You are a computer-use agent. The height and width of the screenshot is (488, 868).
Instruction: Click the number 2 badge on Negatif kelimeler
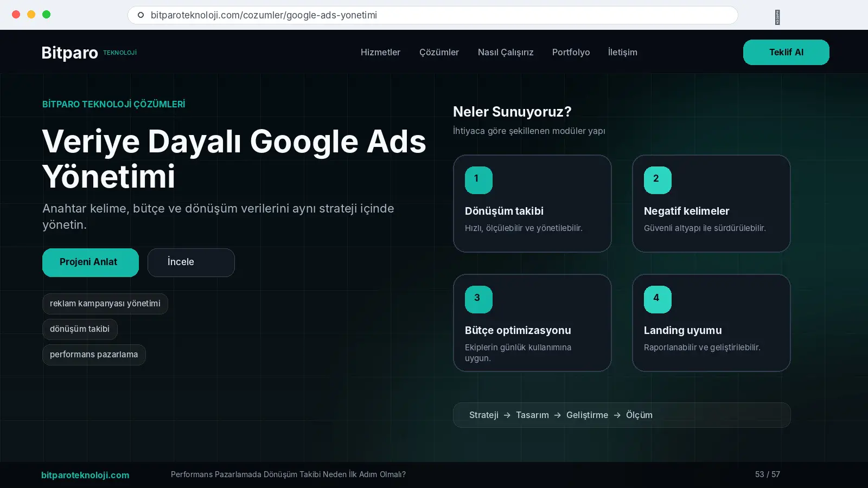[x=658, y=180]
